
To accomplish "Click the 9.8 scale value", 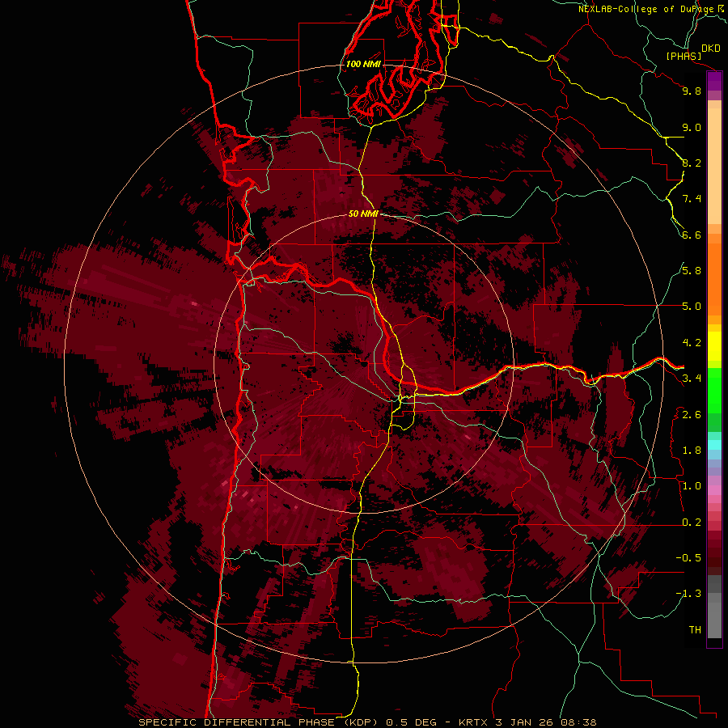I will (x=692, y=91).
